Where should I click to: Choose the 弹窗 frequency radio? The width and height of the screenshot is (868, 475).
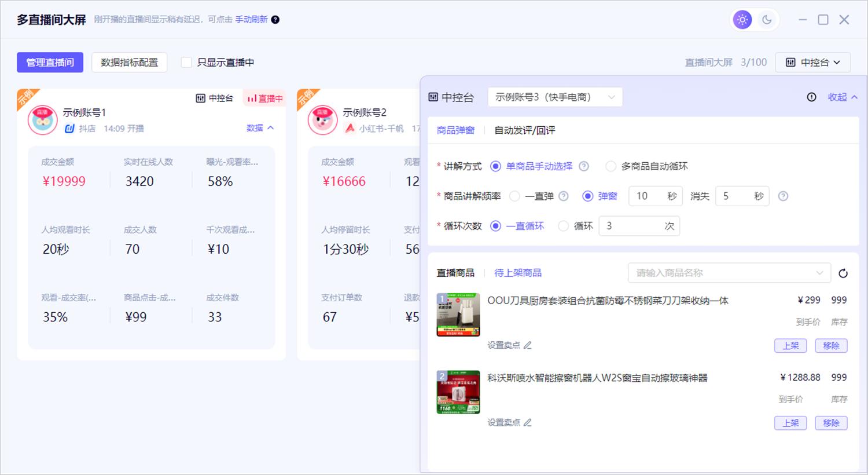tap(587, 196)
